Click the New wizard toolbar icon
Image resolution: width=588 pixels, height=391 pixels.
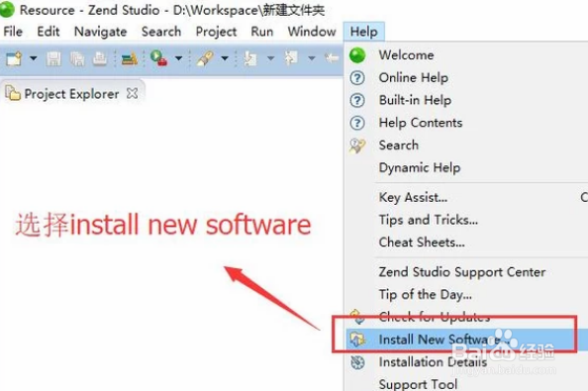coord(14,58)
